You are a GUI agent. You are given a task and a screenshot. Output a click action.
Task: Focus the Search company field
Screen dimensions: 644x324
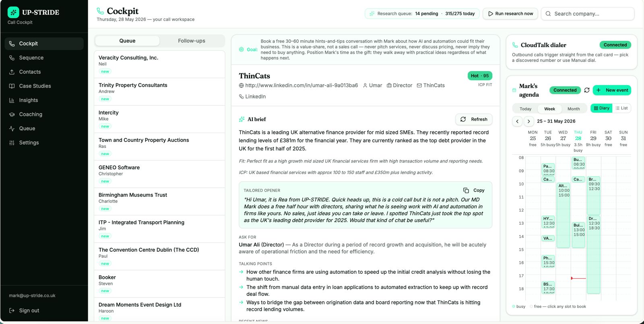point(588,14)
